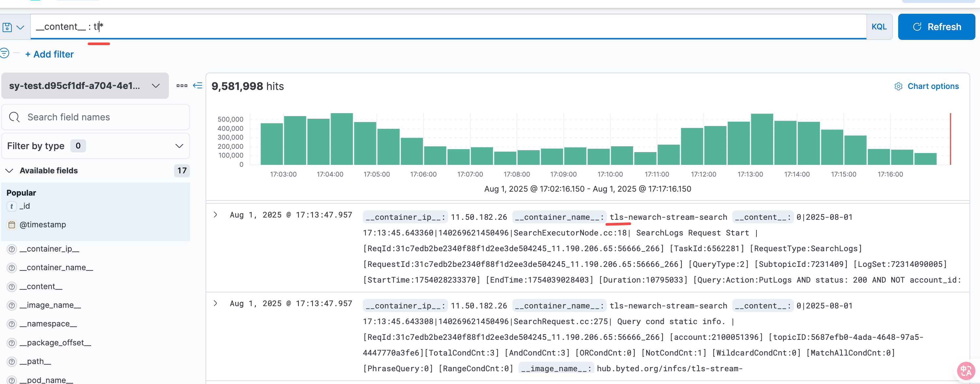The image size is (980, 384).
Task: Click the translate bubble icon at bottom right
Action: click(x=966, y=370)
